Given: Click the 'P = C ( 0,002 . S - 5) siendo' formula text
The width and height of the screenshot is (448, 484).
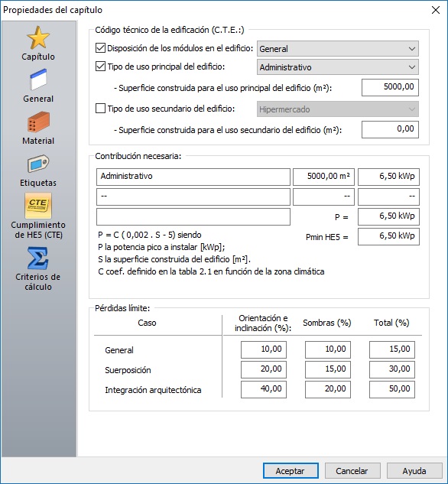Looking at the screenshot, I should click(x=150, y=235).
